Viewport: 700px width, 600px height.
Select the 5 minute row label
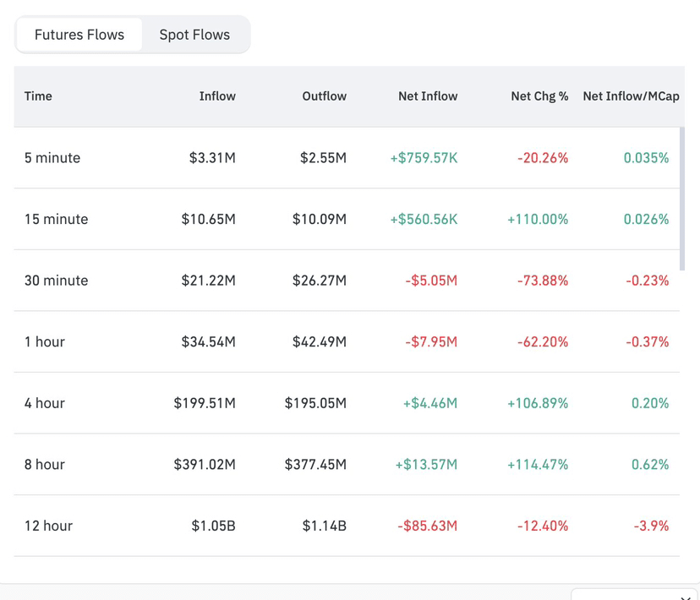pyautogui.click(x=52, y=158)
